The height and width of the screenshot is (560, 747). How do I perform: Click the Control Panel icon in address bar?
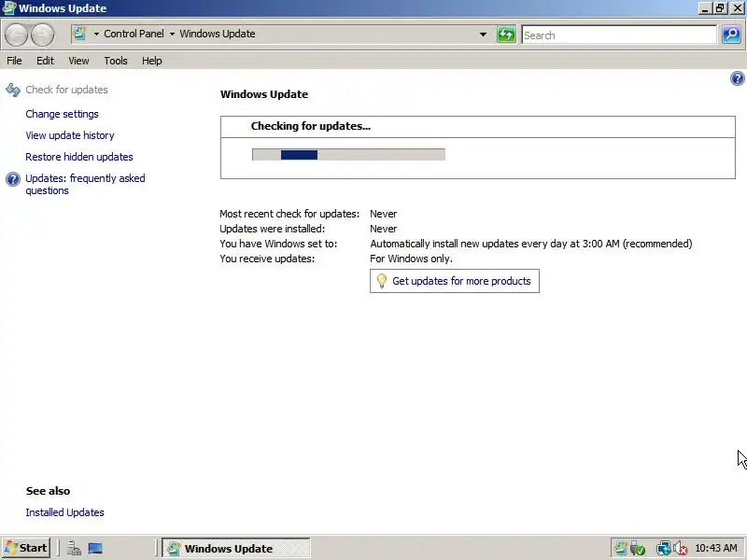pyautogui.click(x=79, y=34)
